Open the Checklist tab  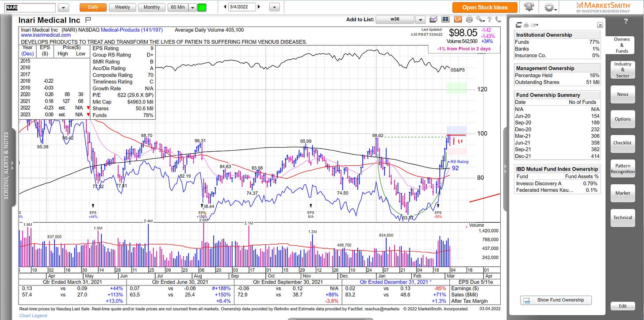(x=622, y=143)
